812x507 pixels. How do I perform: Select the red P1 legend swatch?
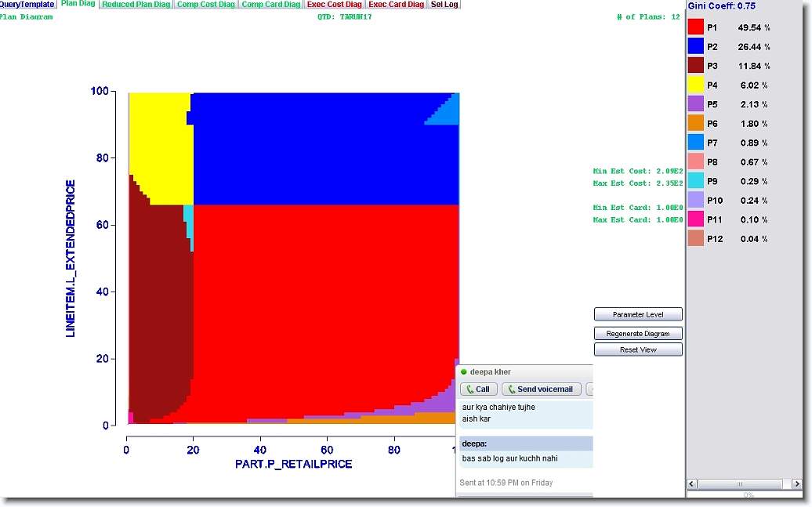(695, 27)
